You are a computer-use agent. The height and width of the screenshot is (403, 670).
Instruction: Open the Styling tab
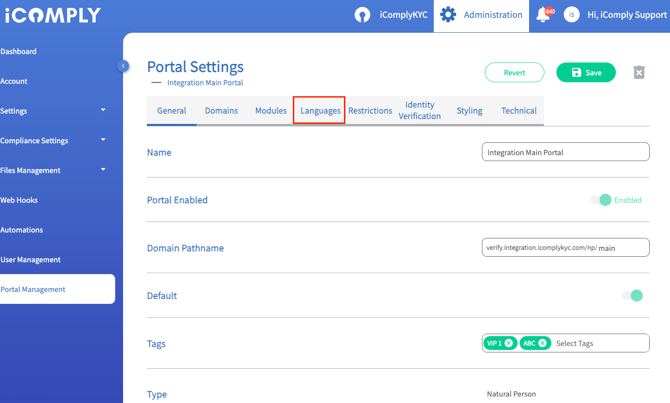(x=469, y=111)
